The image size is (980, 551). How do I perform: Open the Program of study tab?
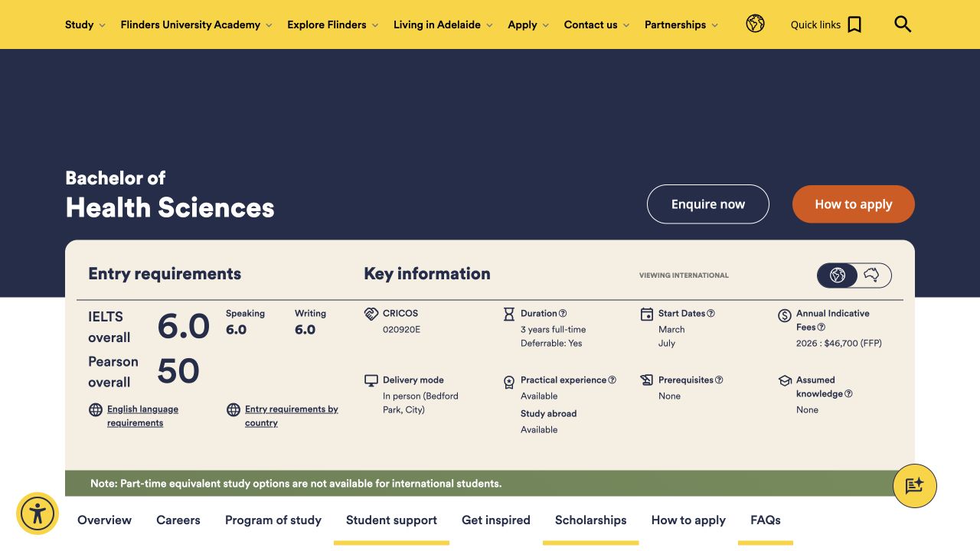tap(273, 520)
